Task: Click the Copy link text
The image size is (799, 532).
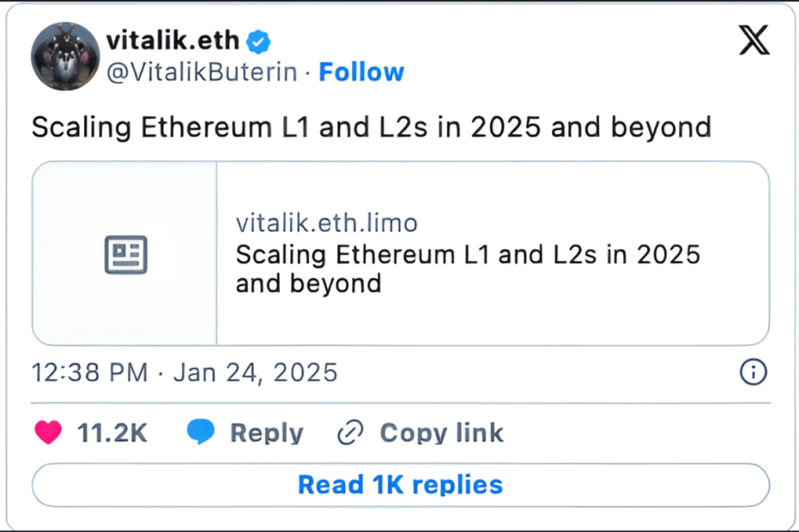Action: tap(441, 433)
